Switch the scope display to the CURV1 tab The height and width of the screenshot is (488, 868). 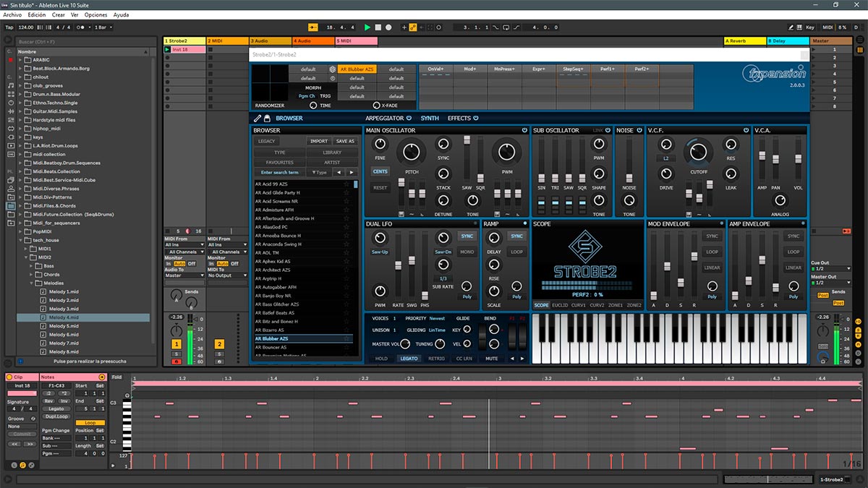pyautogui.click(x=579, y=306)
